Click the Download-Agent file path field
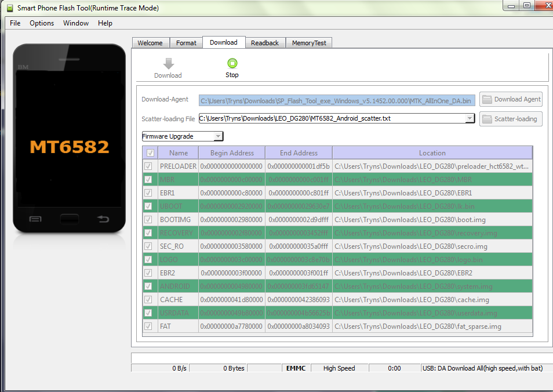This screenshot has width=553, height=392. [337, 100]
